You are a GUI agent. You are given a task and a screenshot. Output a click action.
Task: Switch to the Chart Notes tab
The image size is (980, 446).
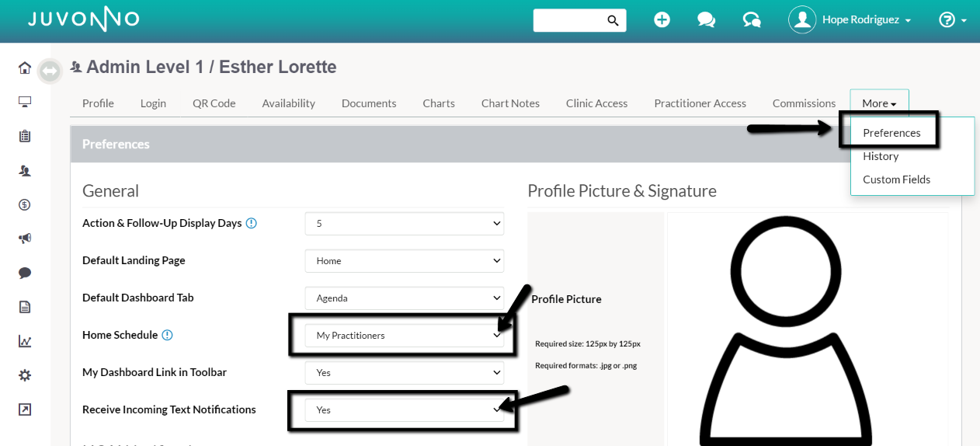point(510,103)
